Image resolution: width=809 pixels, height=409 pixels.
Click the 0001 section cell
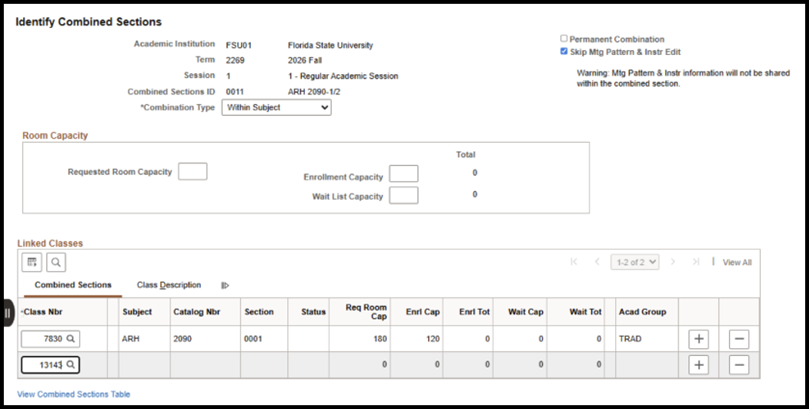pyautogui.click(x=253, y=339)
